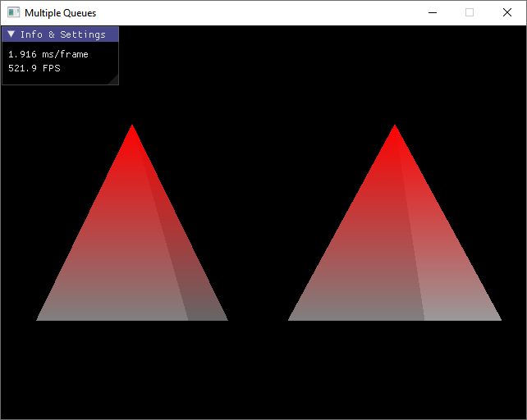Minimize the Multiple Queues window
This screenshot has width=527, height=420.
(x=432, y=13)
